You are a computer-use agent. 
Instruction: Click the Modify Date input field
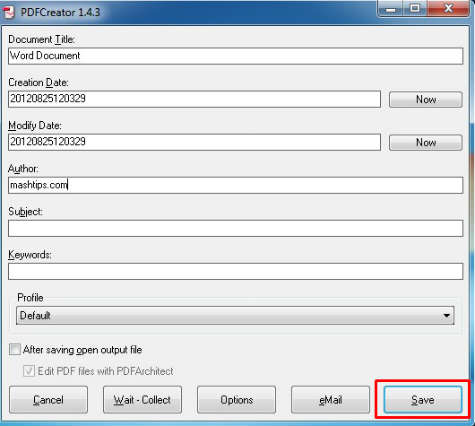click(x=194, y=142)
